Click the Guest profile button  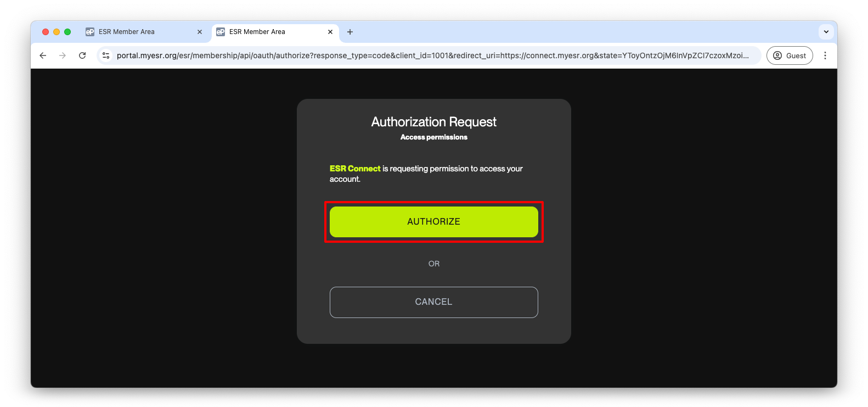point(789,55)
